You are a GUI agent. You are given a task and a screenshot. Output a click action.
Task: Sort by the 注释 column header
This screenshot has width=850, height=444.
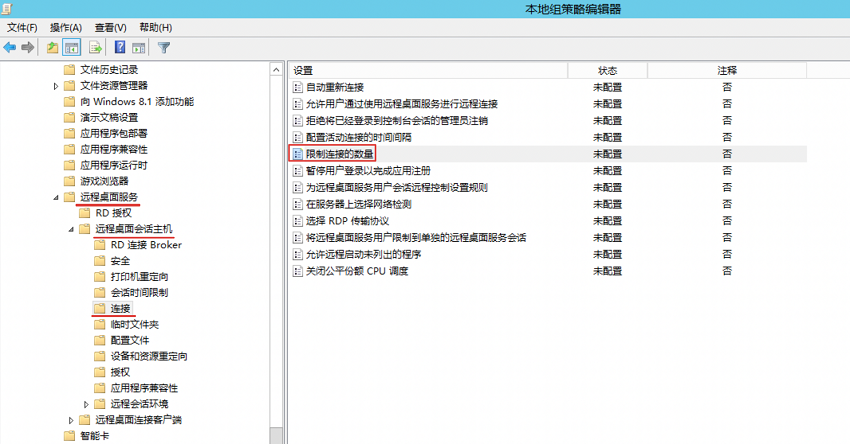tap(727, 70)
